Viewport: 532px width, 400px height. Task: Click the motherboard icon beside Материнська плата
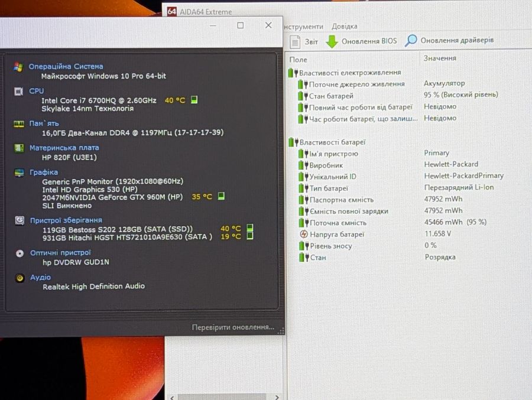[19, 148]
